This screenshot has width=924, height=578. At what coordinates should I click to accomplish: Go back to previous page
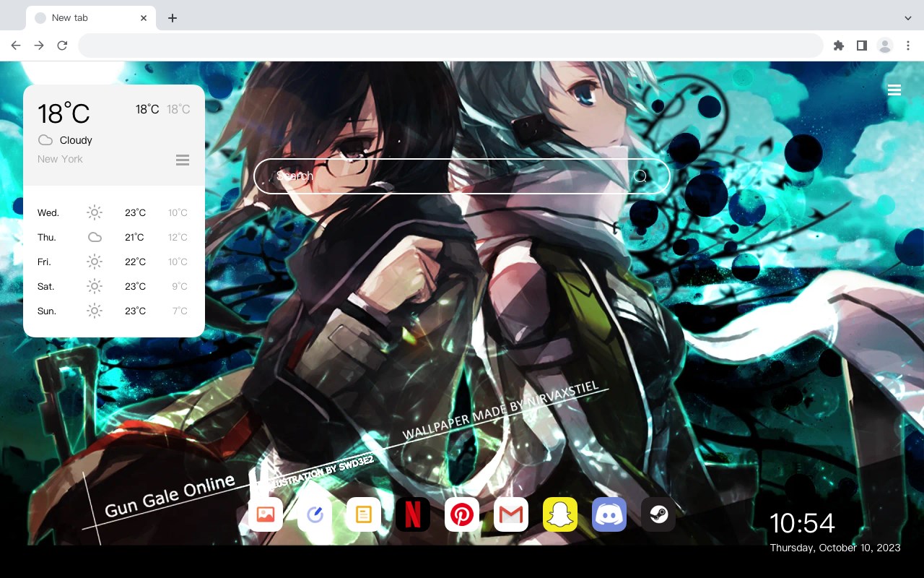(x=16, y=46)
